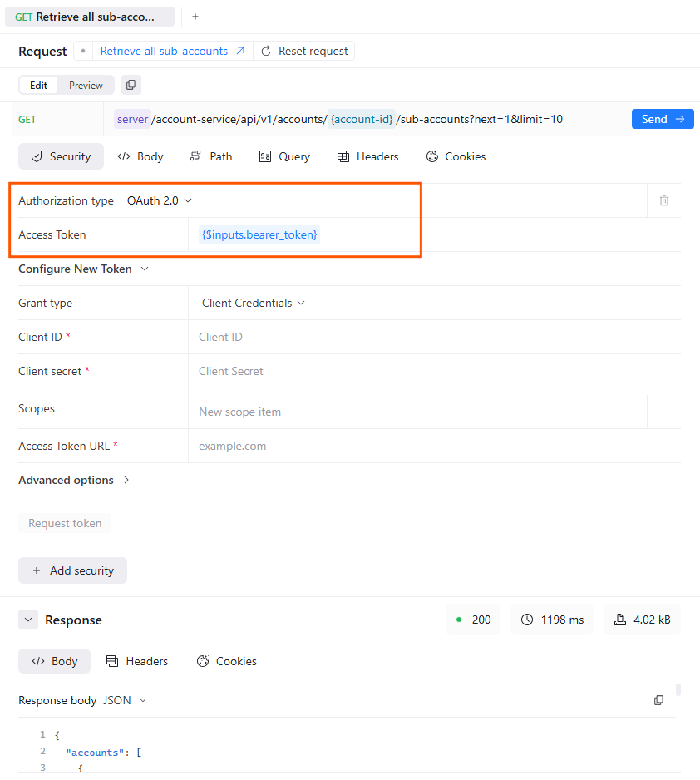Click the Reset request button
700x780 pixels.
pyautogui.click(x=304, y=52)
